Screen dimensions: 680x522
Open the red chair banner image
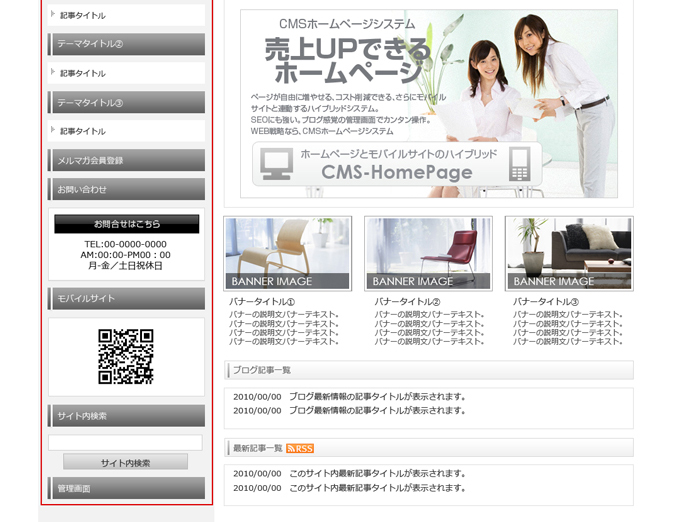click(x=428, y=253)
